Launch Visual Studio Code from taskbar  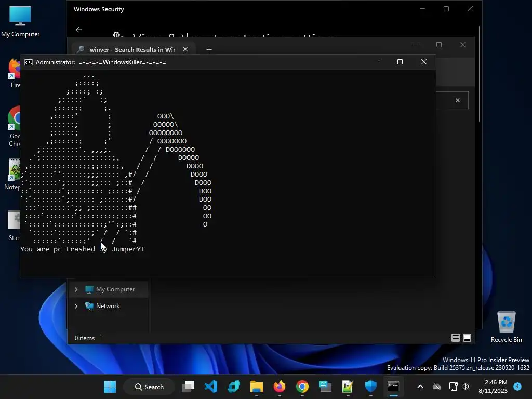pyautogui.click(x=211, y=387)
